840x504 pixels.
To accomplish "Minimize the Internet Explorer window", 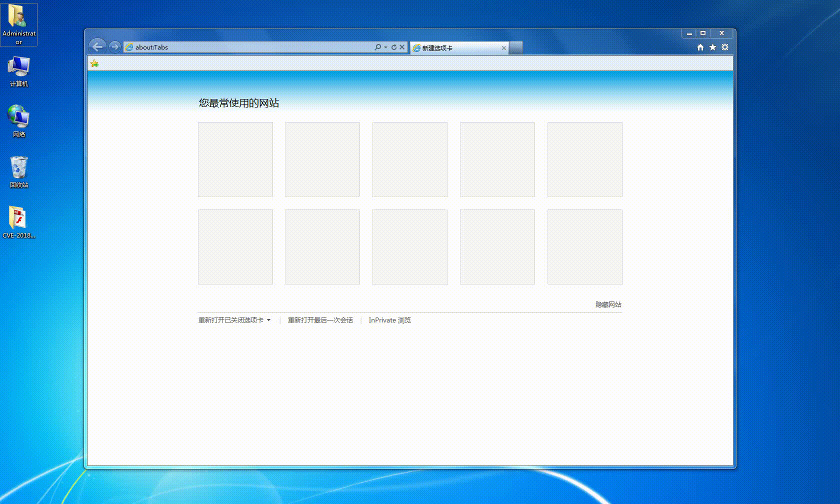I will (x=689, y=33).
